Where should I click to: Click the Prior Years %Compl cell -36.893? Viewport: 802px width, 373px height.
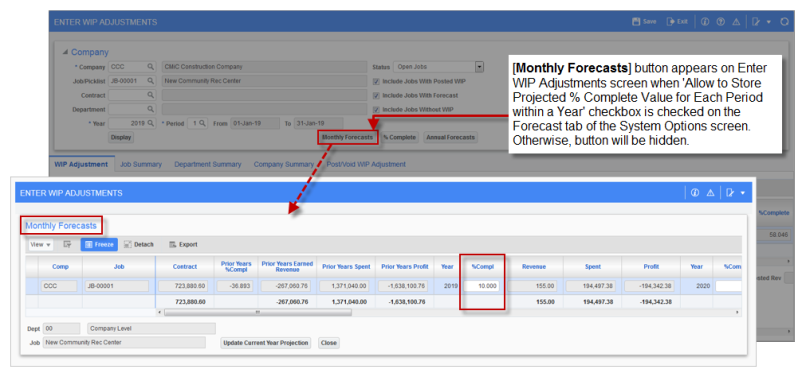[x=235, y=286]
